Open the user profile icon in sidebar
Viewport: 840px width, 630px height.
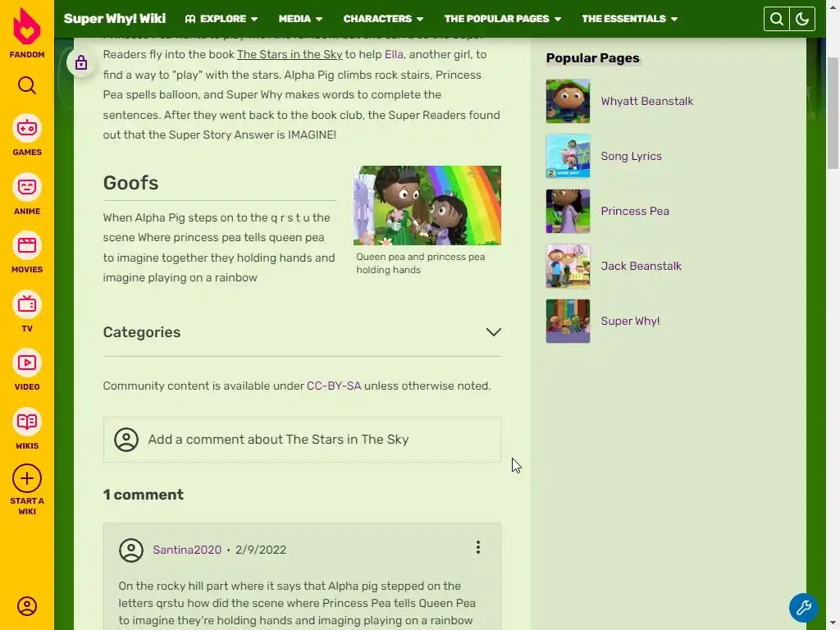click(x=27, y=606)
